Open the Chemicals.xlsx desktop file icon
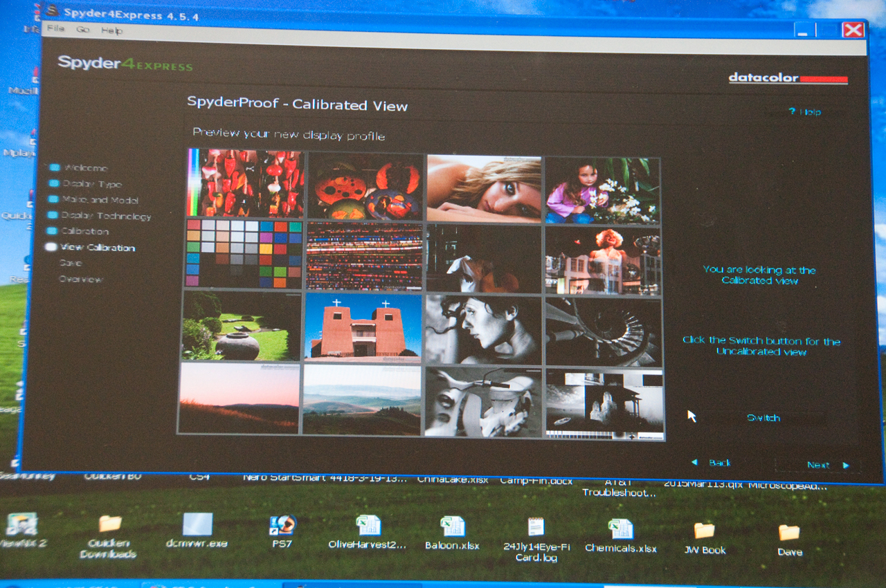This screenshot has height=588, width=886. (x=620, y=529)
